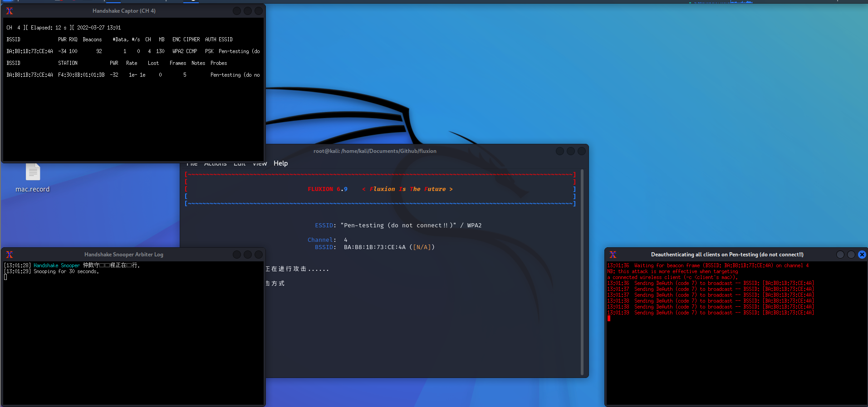Click the ESSID "Pen-testing (do not connect!!)" value
Viewport: 868px width, 407px height.
click(398, 226)
